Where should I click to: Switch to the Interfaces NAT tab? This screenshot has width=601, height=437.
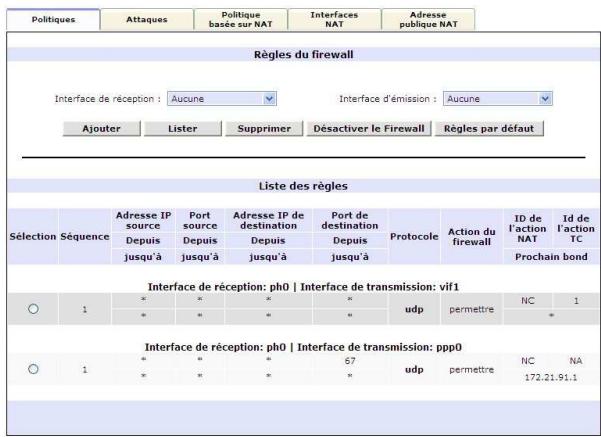click(334, 20)
